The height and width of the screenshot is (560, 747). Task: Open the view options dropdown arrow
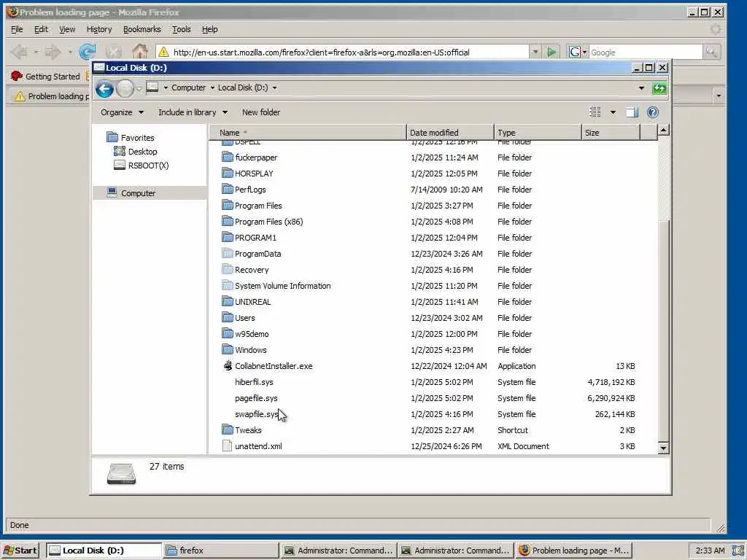click(613, 112)
